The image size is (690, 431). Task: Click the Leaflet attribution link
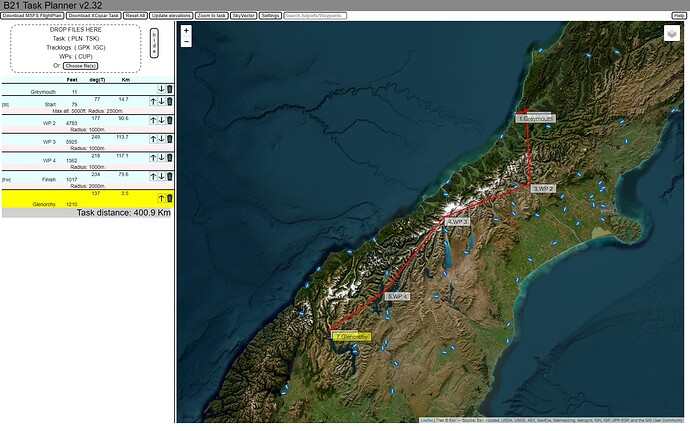coord(426,420)
